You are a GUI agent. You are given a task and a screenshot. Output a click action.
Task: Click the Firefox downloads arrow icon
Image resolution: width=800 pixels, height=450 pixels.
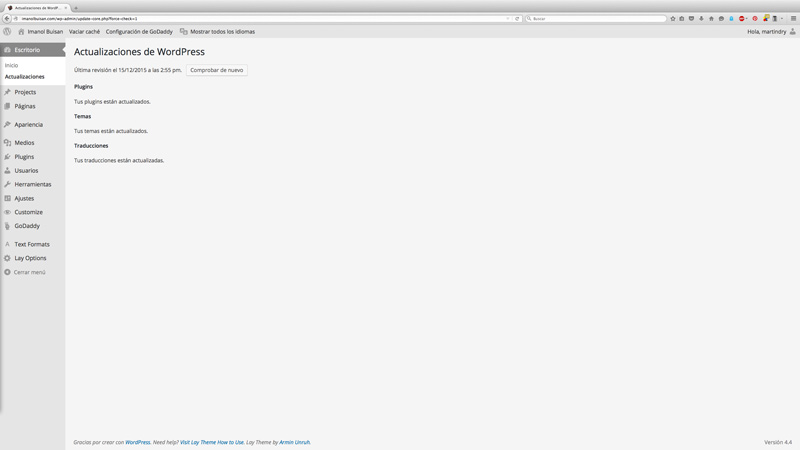pos(700,18)
